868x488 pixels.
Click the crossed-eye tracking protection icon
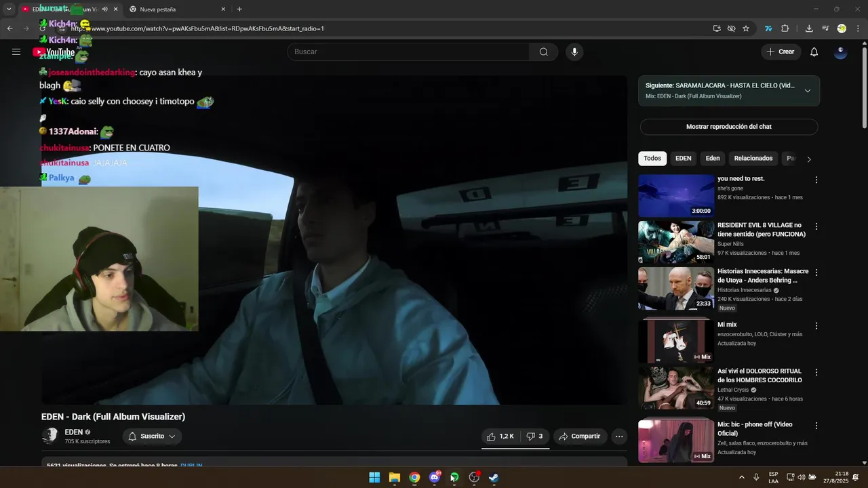[x=731, y=28]
